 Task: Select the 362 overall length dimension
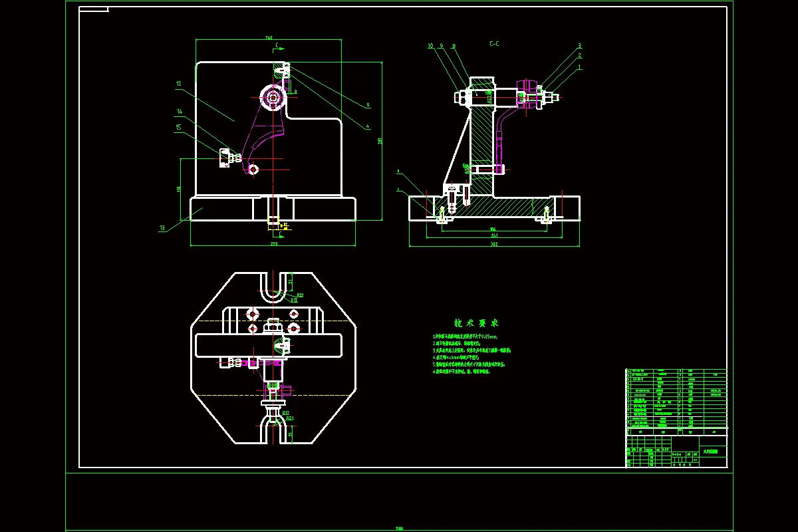pyautogui.click(x=494, y=244)
